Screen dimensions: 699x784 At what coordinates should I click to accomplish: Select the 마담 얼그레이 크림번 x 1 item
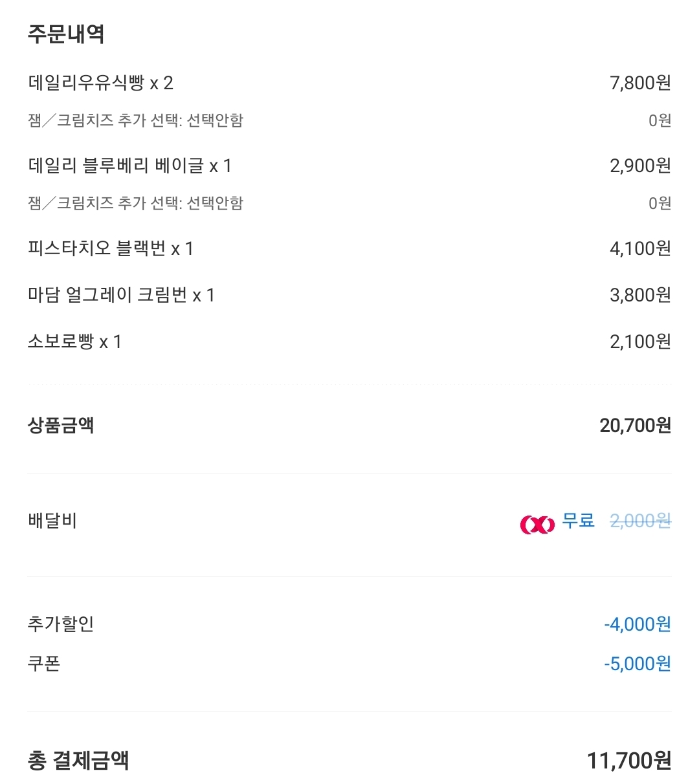(x=121, y=295)
